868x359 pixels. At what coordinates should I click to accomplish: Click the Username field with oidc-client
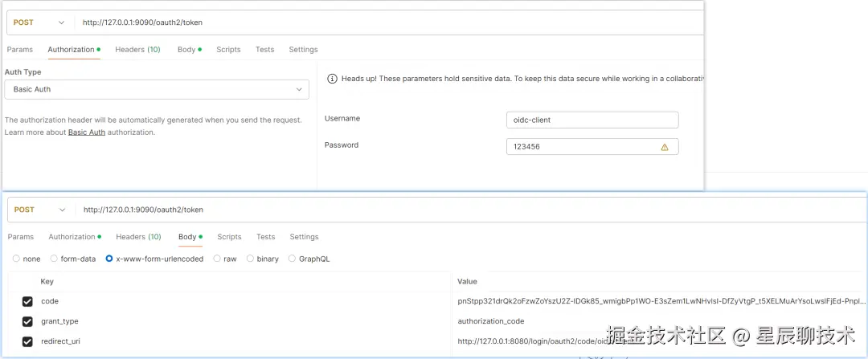point(592,120)
